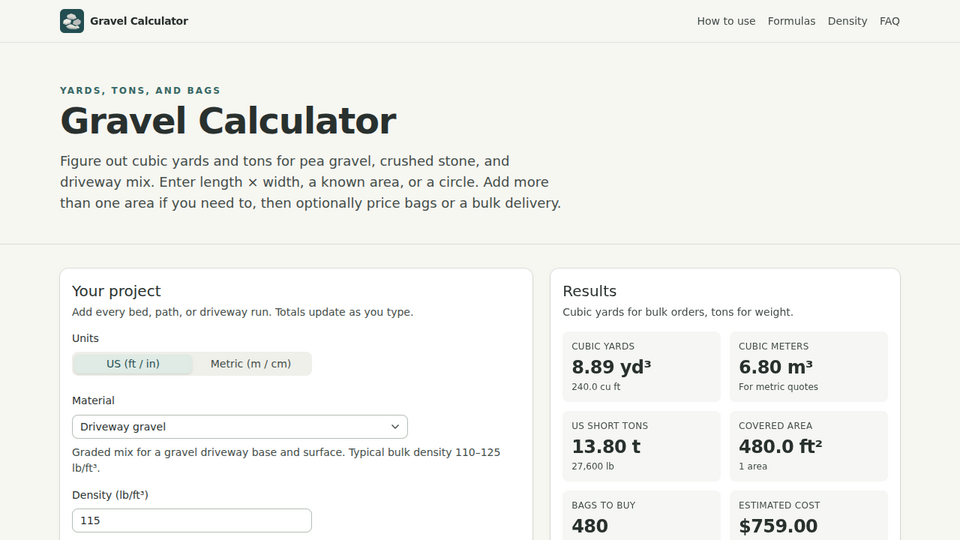Click the 13.80 t short tons value
Viewport: 960px width, 540px height.
coord(606,446)
